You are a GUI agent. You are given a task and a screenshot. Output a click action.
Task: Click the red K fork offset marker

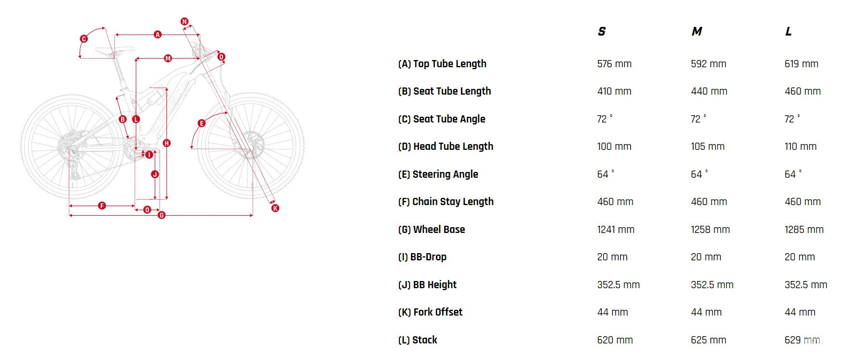275,208
